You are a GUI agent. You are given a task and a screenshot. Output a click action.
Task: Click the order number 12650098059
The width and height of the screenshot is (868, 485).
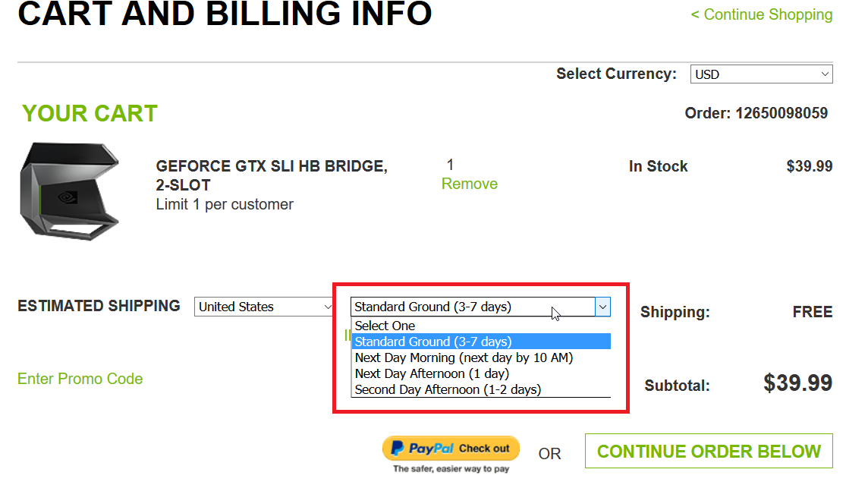[x=781, y=113]
